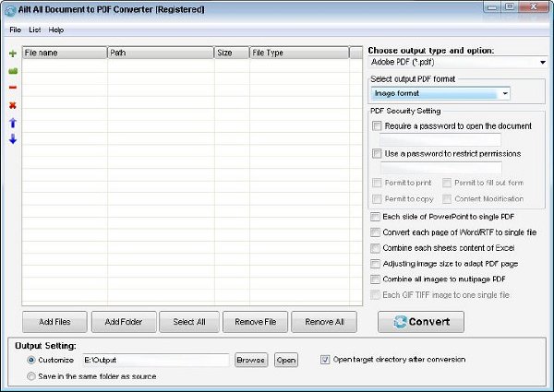Expand the Adobe PDF output type dropdown
Image resolution: width=554 pixels, height=392 pixels.
[x=458, y=62]
